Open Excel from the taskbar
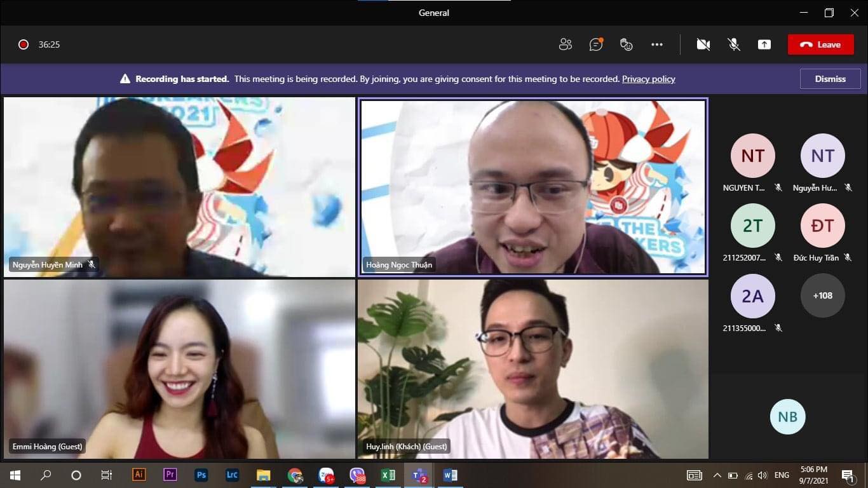The image size is (868, 488). click(388, 475)
